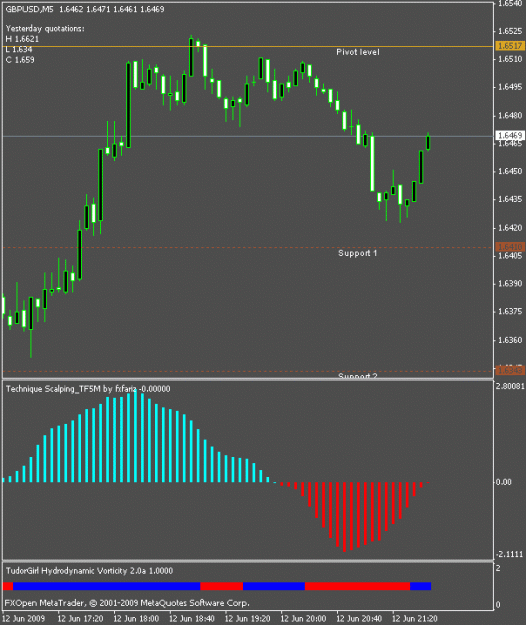
Task: Click the 1.6525 price scale label
Action: click(510, 31)
